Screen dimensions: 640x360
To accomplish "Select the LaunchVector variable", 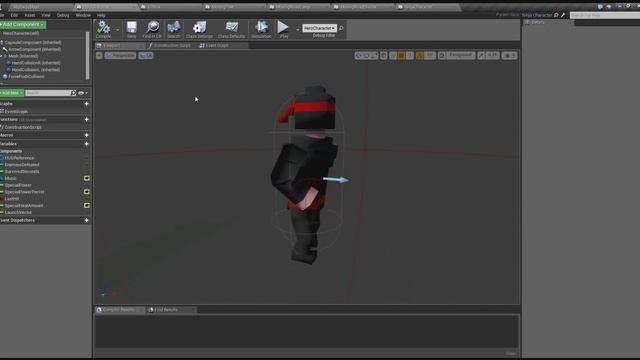I will click(18, 213).
